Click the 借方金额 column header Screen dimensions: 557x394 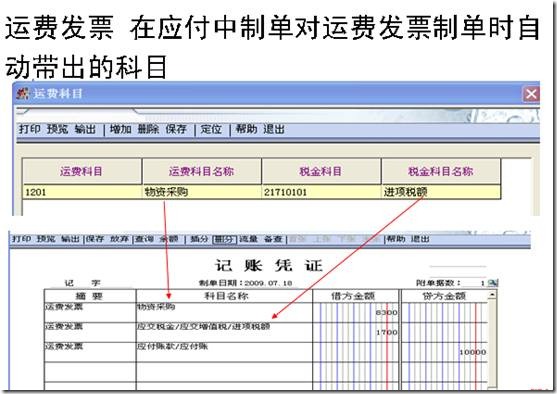356,296
